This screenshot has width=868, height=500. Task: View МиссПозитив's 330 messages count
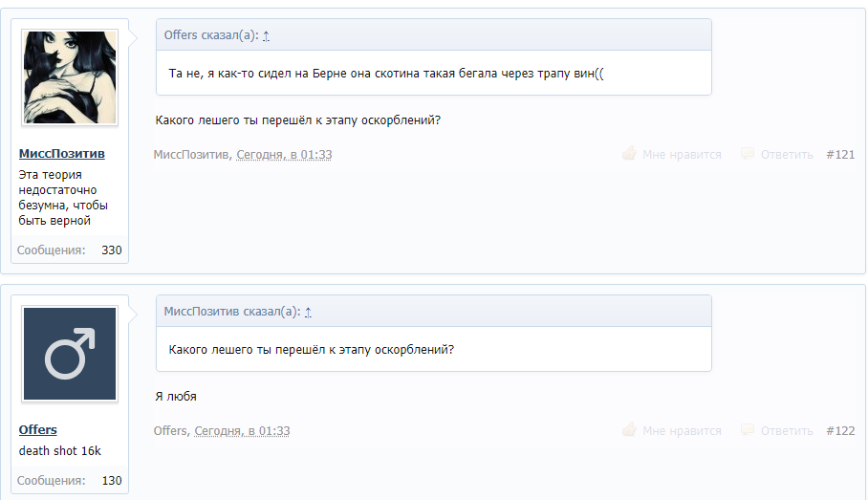(x=111, y=250)
